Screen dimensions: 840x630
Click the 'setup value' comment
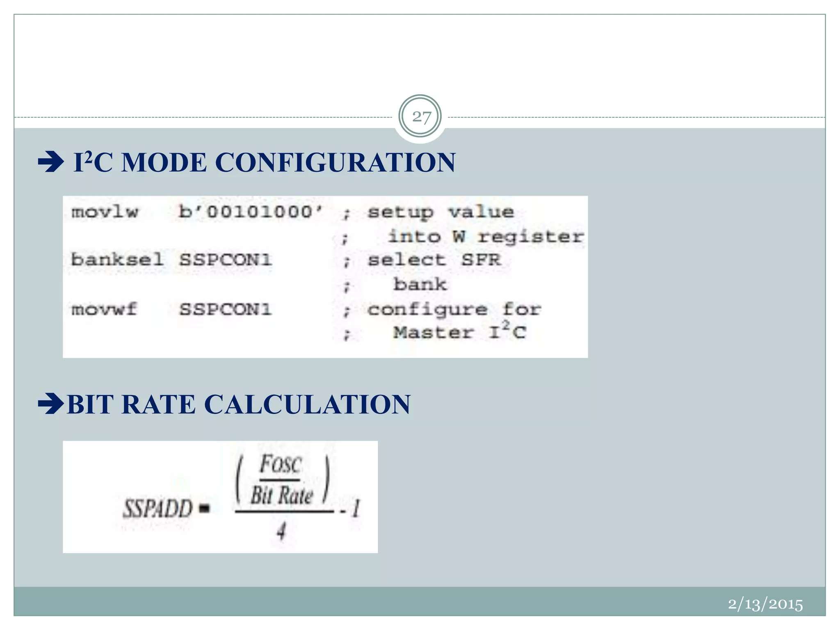[441, 212]
